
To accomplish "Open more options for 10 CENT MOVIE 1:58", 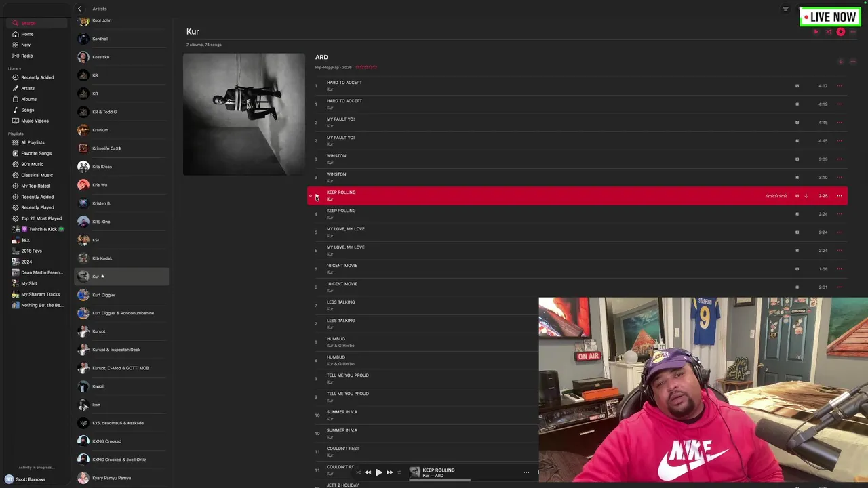I will [840, 269].
